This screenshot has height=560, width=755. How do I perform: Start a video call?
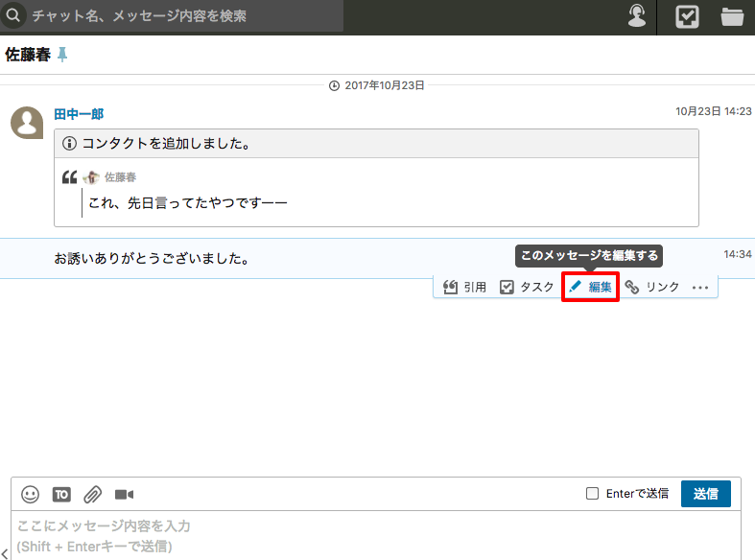[124, 494]
